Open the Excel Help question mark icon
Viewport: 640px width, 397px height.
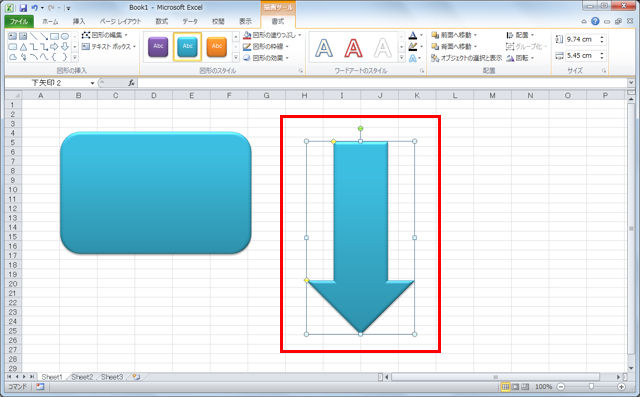tap(595, 21)
